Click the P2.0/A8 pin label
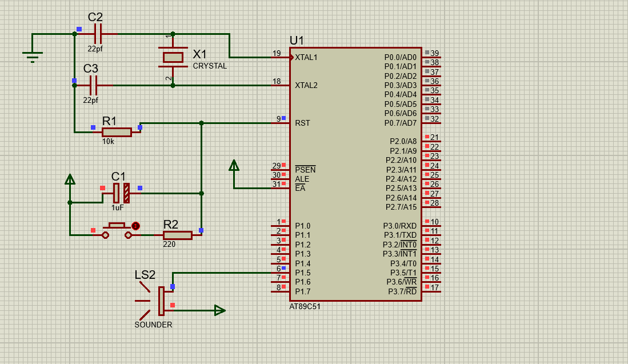This screenshot has height=364, width=628. [403, 141]
